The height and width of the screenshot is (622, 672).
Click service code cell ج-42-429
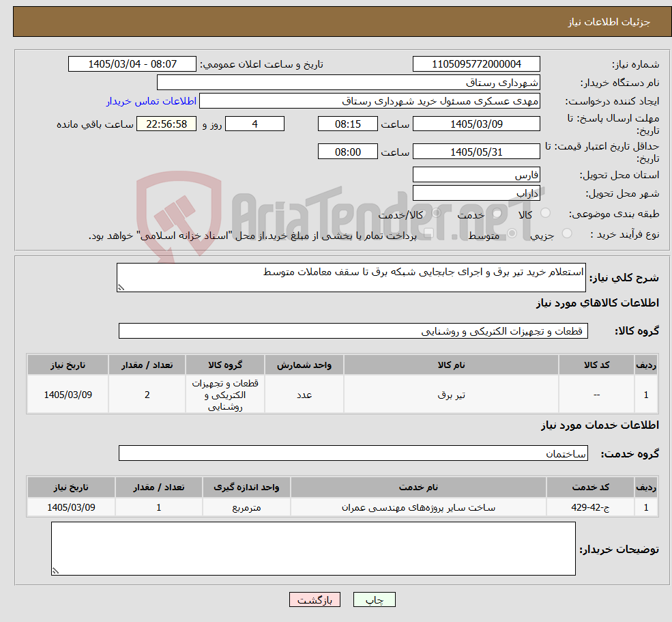coord(590,507)
